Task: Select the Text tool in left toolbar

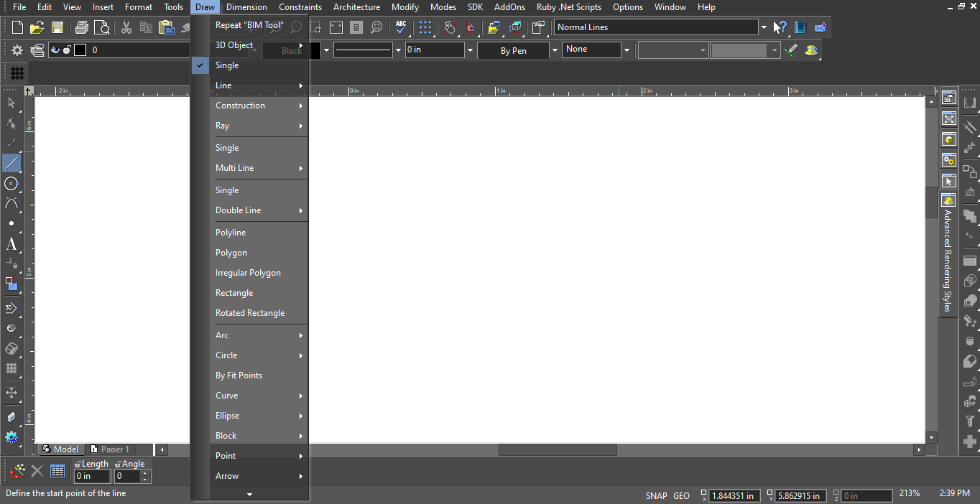Action: coord(11,244)
